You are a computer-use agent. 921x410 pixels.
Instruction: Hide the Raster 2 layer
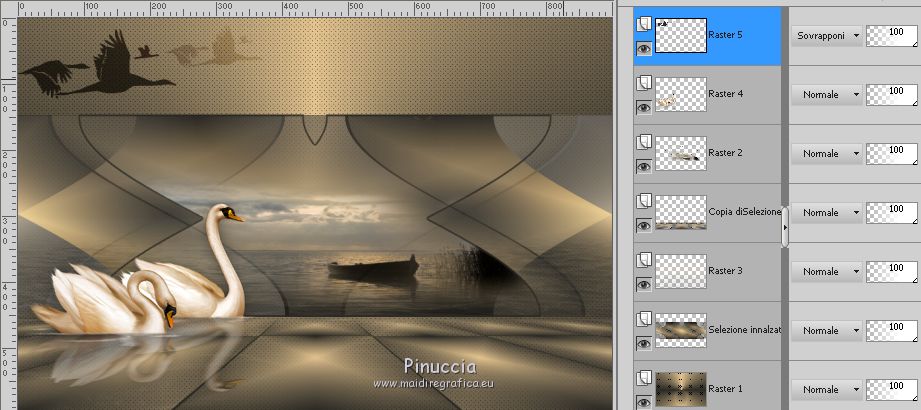(x=644, y=167)
